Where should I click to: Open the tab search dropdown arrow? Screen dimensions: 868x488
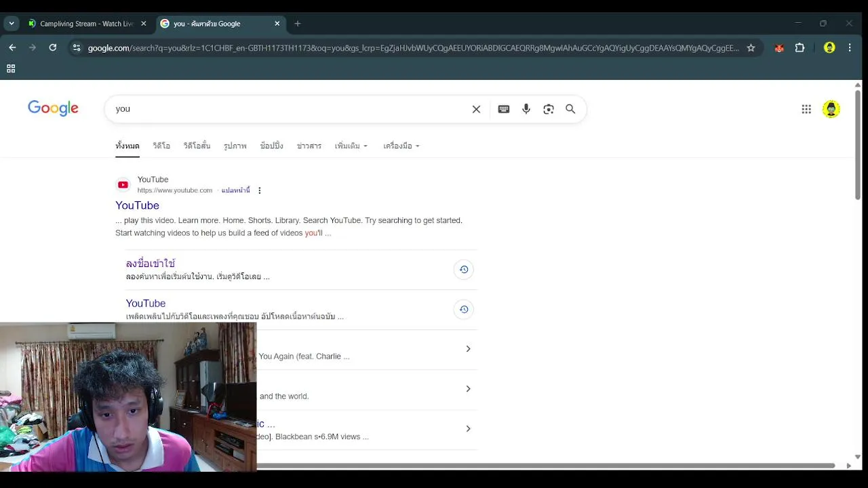[12, 24]
